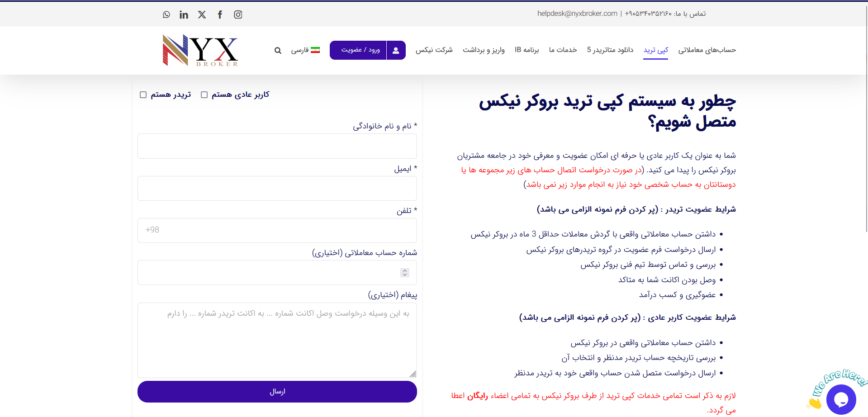Viewport: 868px width, 417px height.
Task: Submit the form with ارسال button
Action: pyautogui.click(x=277, y=392)
